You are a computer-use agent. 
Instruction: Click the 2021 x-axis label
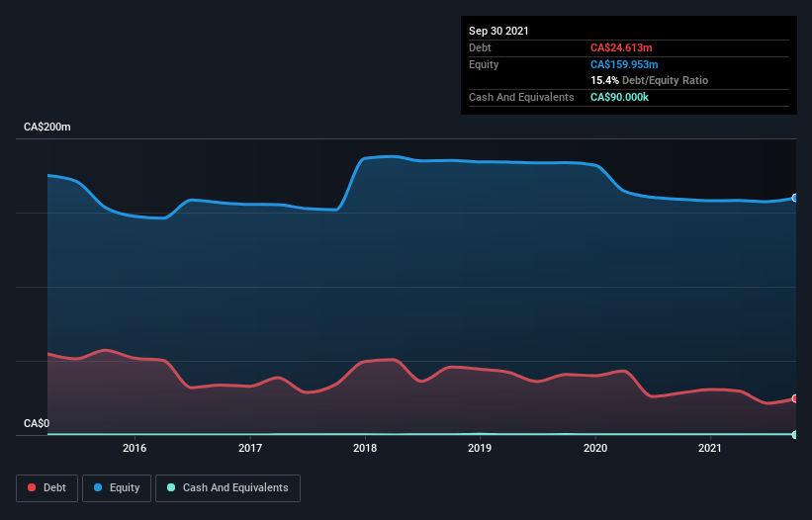(709, 448)
